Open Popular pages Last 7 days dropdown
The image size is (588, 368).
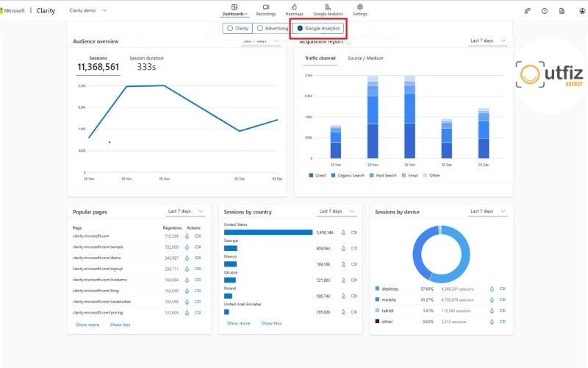[185, 211]
